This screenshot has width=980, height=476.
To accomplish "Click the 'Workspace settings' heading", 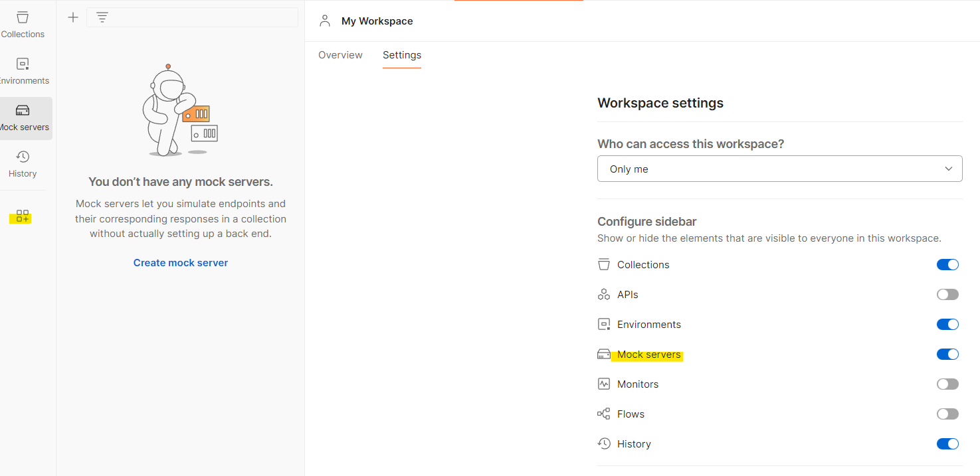I will 660,103.
